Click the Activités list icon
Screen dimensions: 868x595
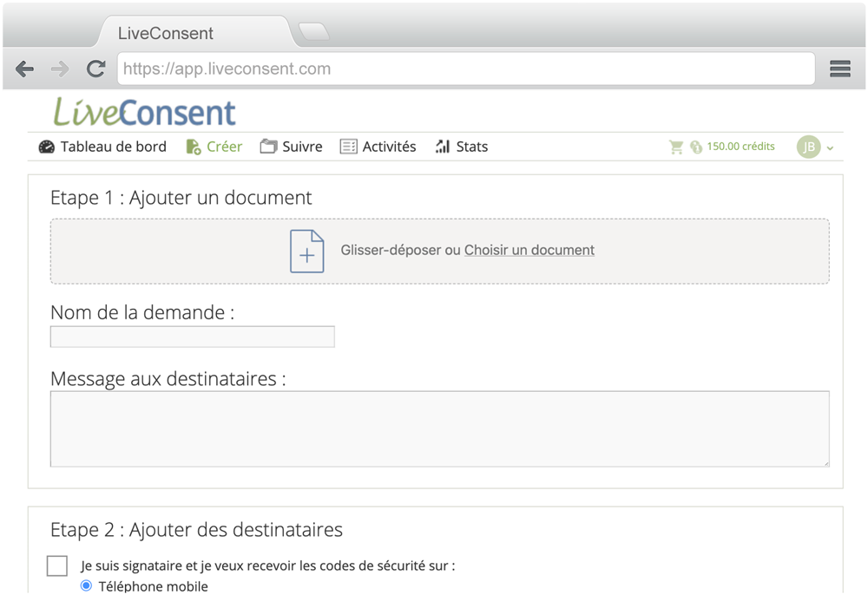349,147
